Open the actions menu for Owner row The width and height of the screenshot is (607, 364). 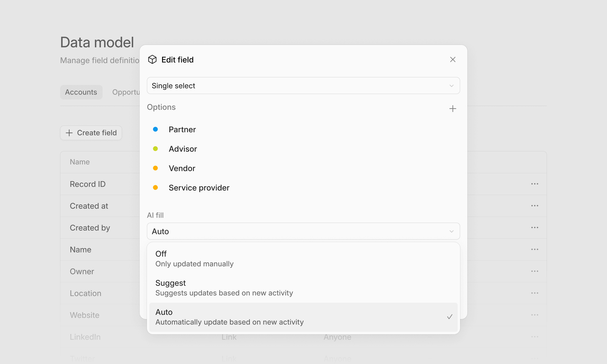(535, 271)
